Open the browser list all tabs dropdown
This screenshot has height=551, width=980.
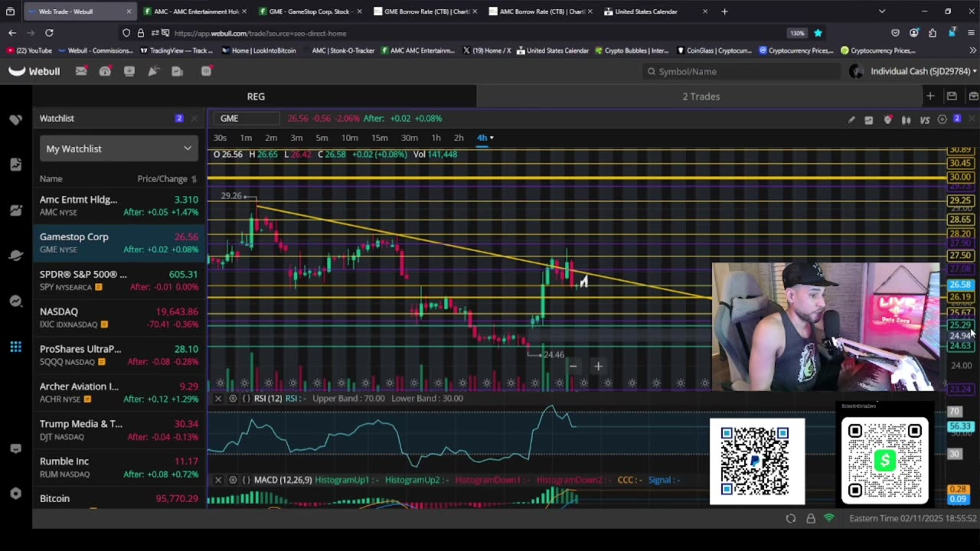pos(882,11)
